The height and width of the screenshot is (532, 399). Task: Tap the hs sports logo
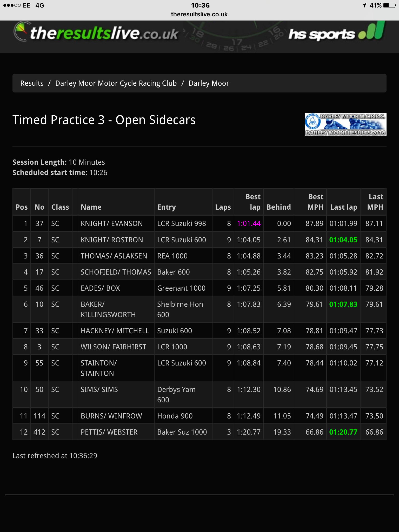(x=337, y=32)
